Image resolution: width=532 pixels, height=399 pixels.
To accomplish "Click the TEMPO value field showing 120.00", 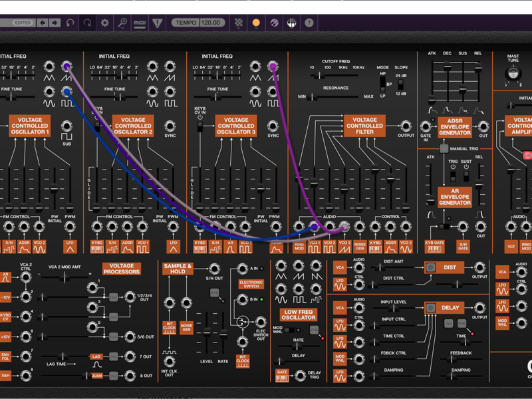I will pyautogui.click(x=211, y=23).
